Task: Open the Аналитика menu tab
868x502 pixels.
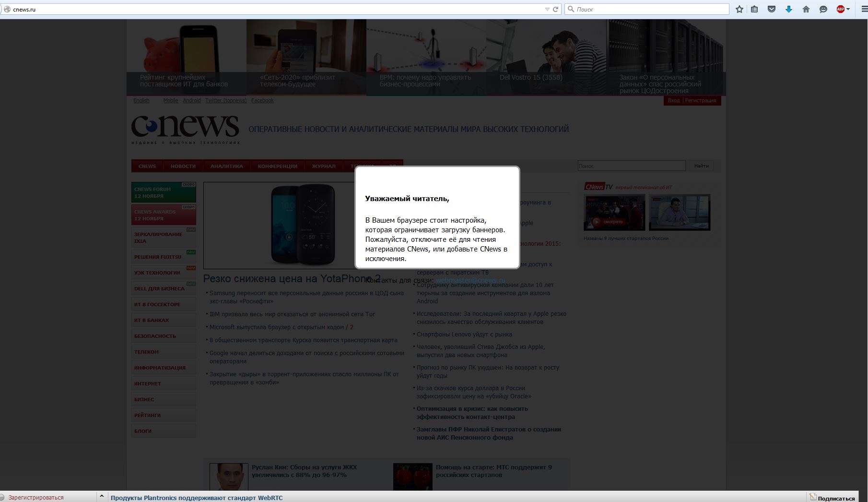Action: [x=226, y=166]
